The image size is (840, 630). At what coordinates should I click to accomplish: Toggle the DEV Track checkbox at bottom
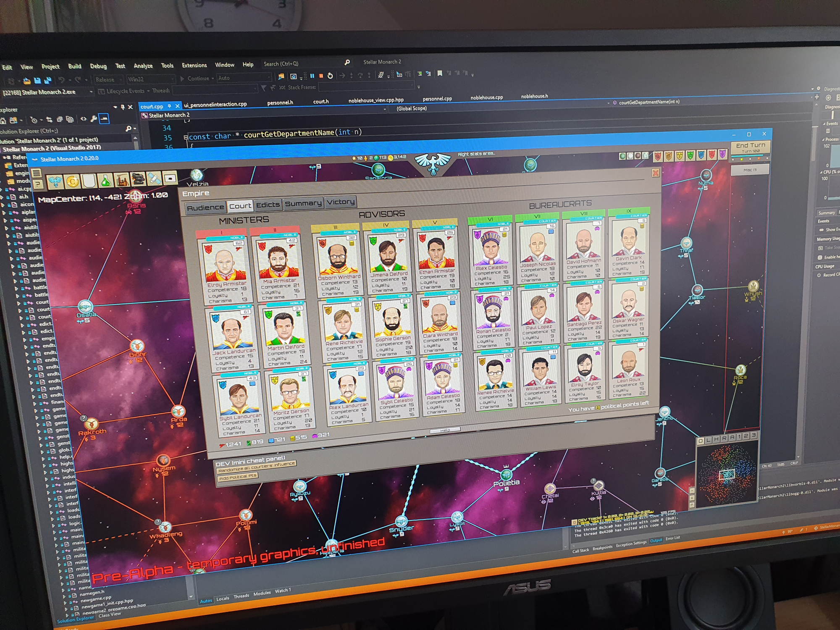coord(574,522)
